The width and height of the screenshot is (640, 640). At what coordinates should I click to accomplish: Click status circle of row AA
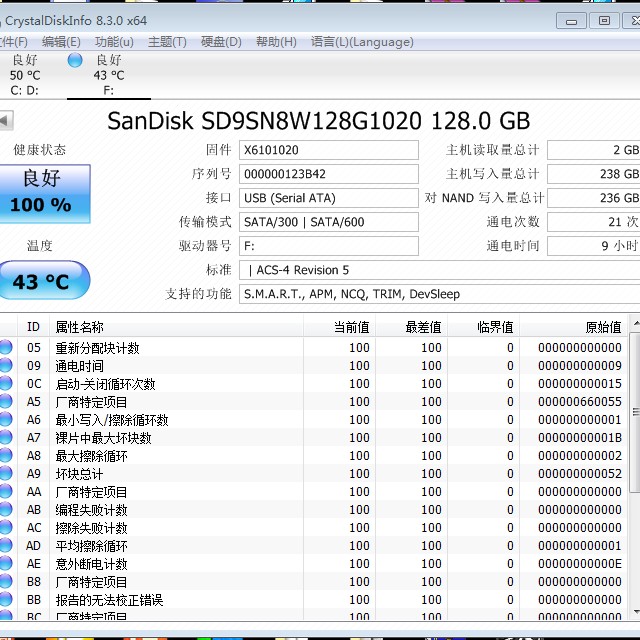click(6, 491)
